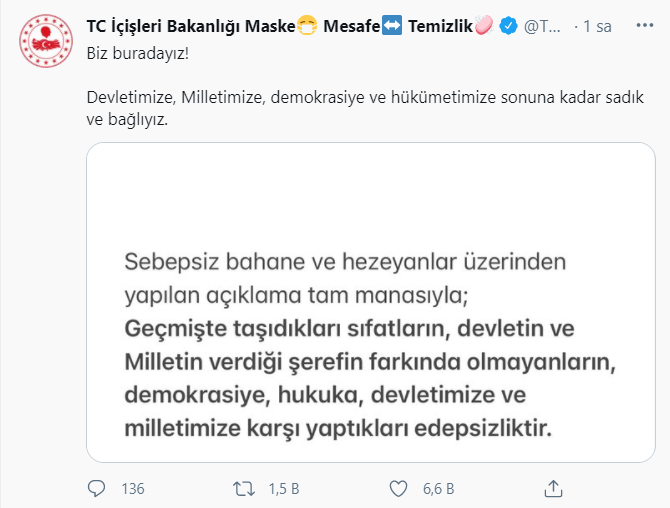670x508 pixels.
Task: Click the blue arrows emoji after Mesafe
Action: click(x=392, y=25)
